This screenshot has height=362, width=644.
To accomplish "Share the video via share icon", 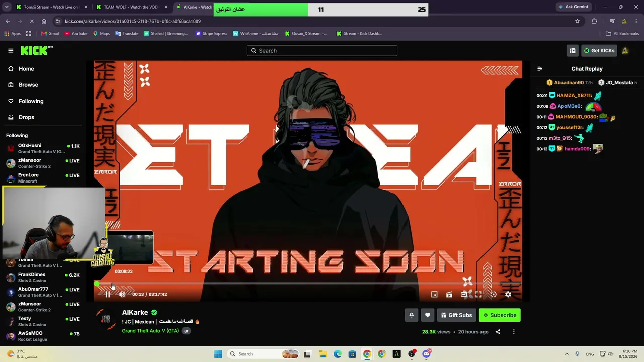I will coord(498,332).
